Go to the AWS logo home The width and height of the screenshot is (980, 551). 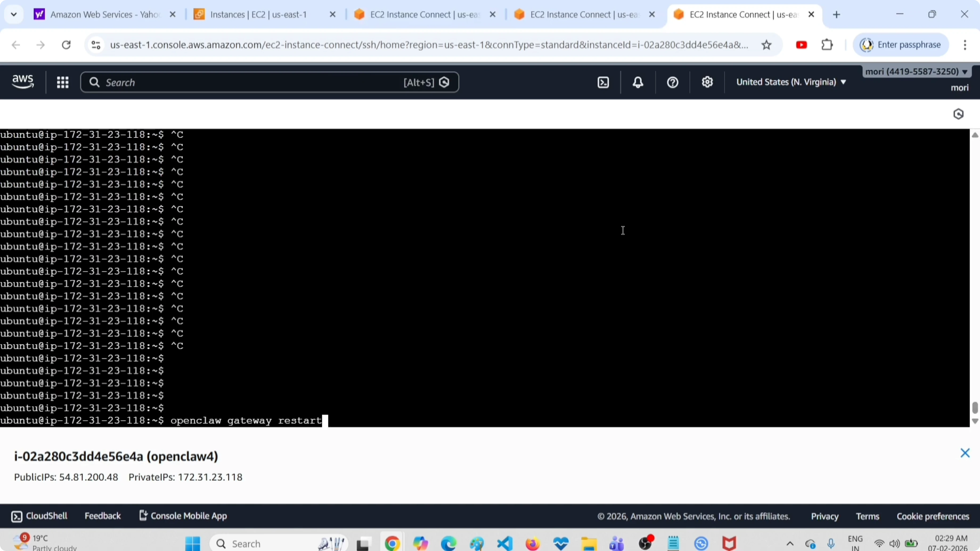tap(23, 81)
